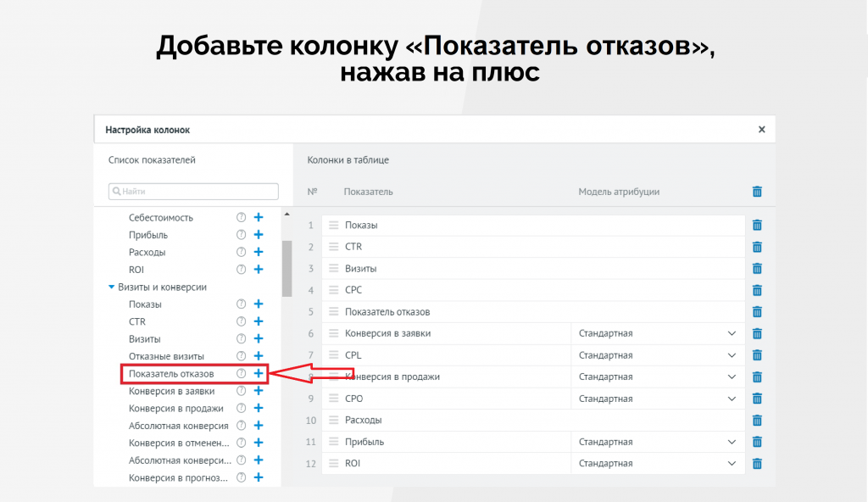Click the Найти search field
The image size is (868, 502).
[x=193, y=192]
